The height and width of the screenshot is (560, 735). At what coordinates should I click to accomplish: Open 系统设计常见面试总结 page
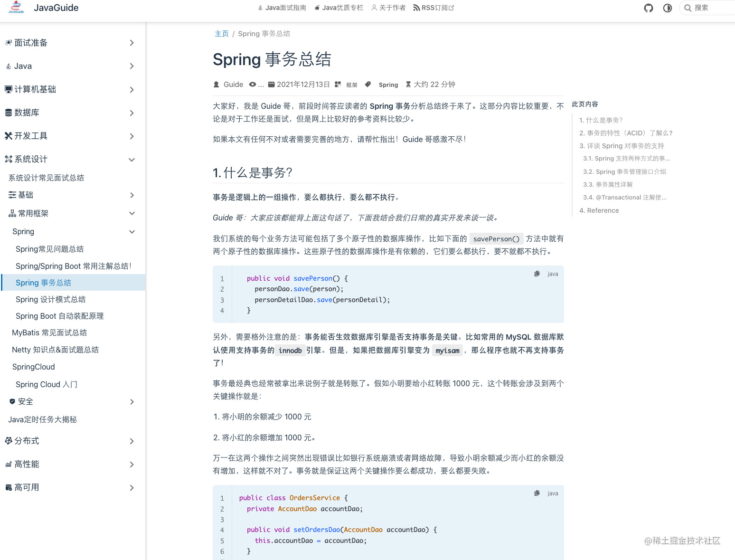pos(46,178)
